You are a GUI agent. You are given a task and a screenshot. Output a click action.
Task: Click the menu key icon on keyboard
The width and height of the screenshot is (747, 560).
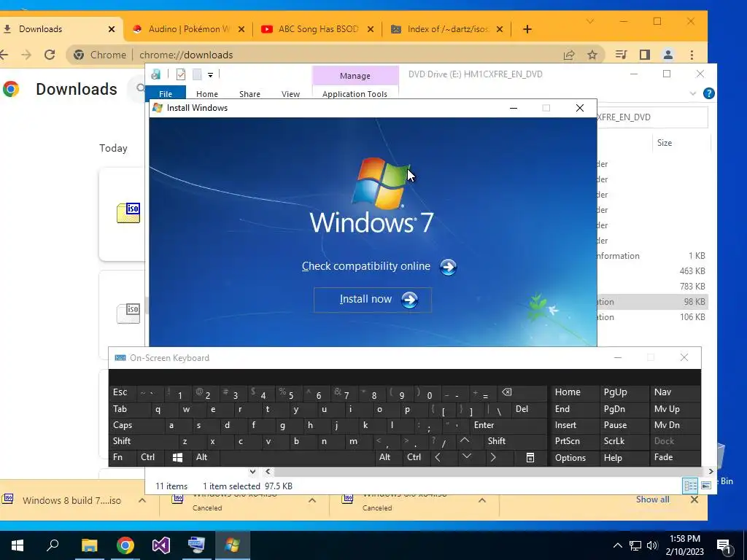[530, 458]
